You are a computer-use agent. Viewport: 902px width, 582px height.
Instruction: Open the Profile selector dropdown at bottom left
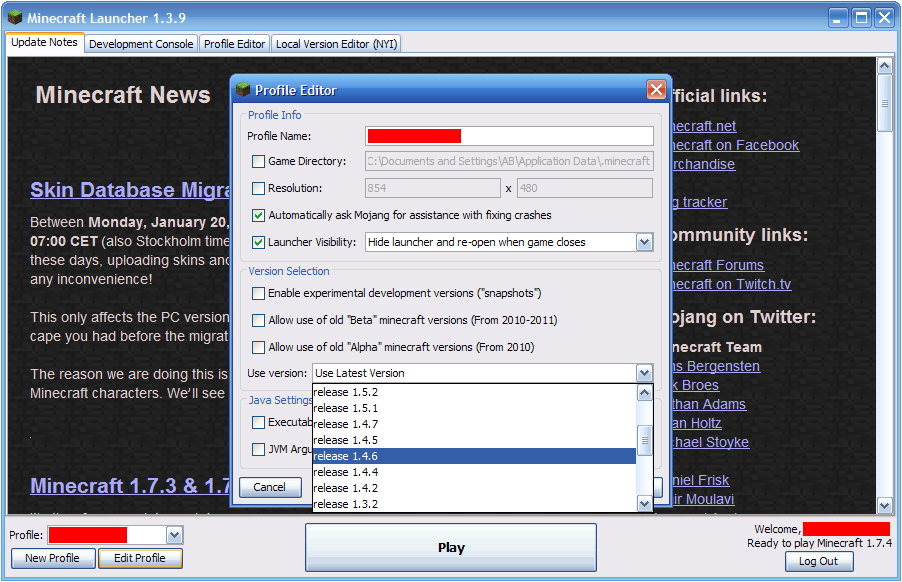click(x=174, y=535)
